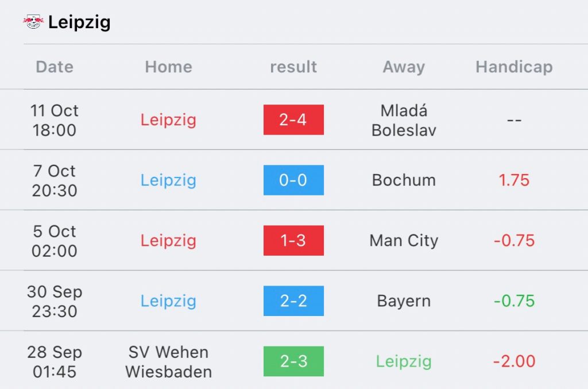Open Man City team link
Image resolution: width=588 pixels, height=389 pixels.
point(404,240)
